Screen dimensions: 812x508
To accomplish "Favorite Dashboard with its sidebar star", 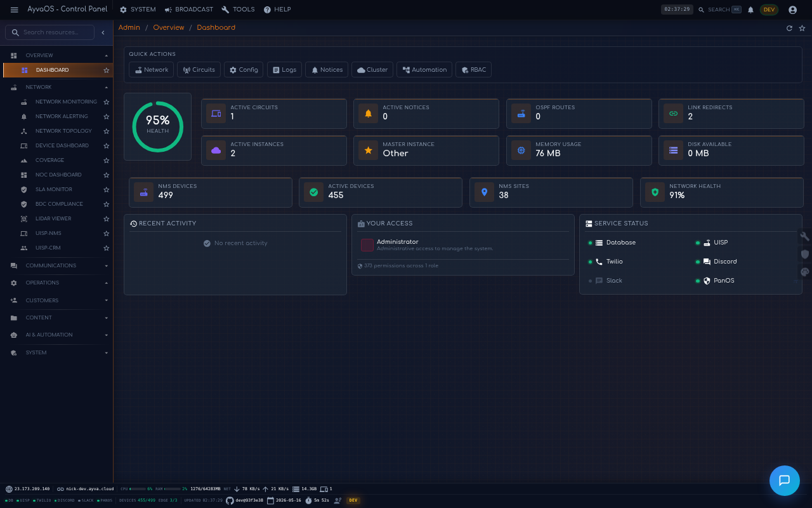I will coord(107,70).
